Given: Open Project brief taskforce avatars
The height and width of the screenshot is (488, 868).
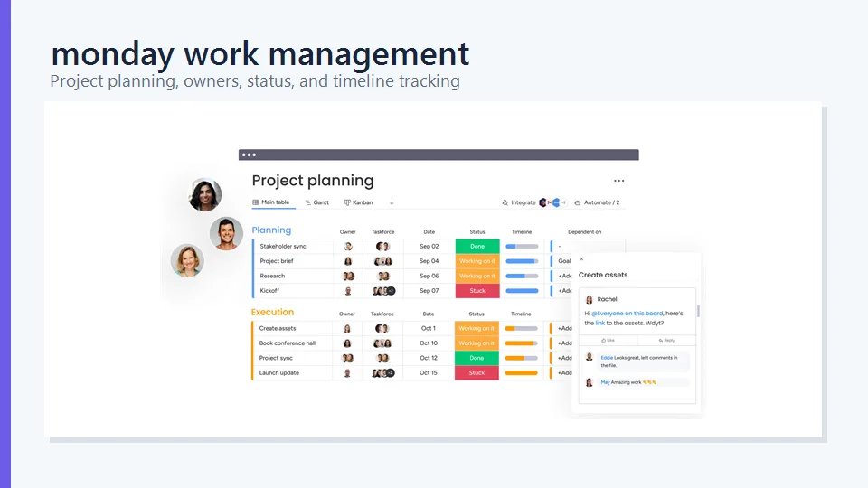Looking at the screenshot, I should (383, 261).
